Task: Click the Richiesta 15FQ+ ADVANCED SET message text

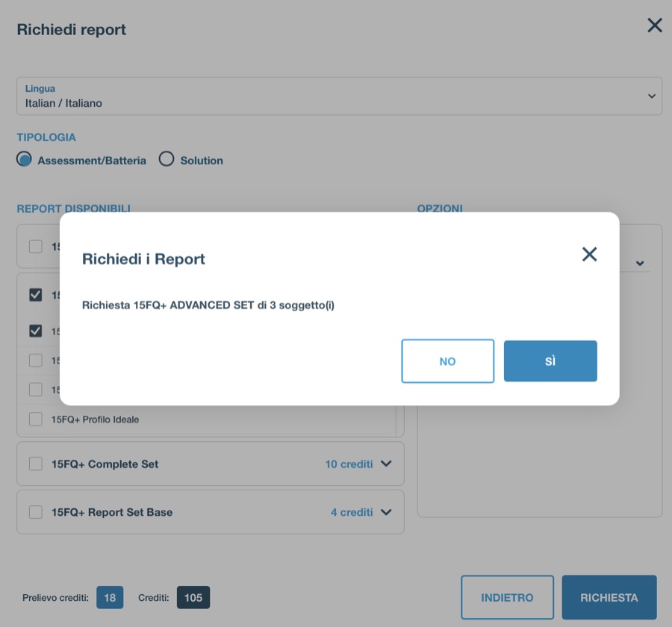Action: point(208,305)
